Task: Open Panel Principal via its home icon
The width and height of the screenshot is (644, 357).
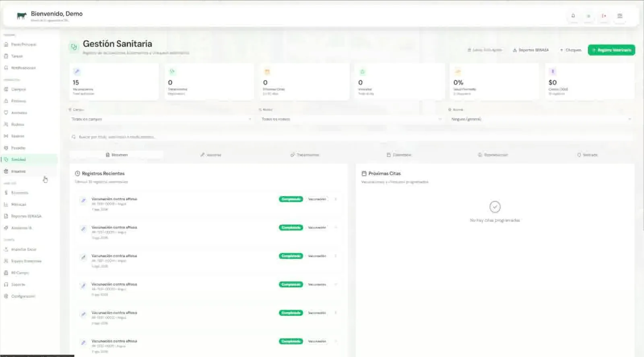Action: click(x=6, y=44)
